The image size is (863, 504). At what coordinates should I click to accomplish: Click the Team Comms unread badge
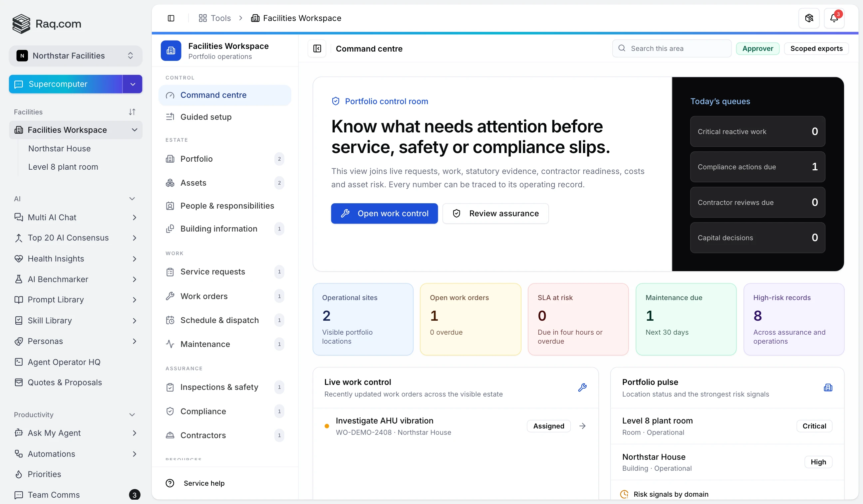point(134,495)
